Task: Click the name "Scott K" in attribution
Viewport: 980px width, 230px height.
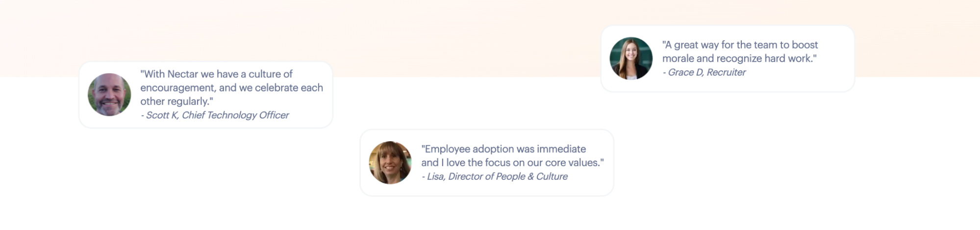Action: click(162, 115)
